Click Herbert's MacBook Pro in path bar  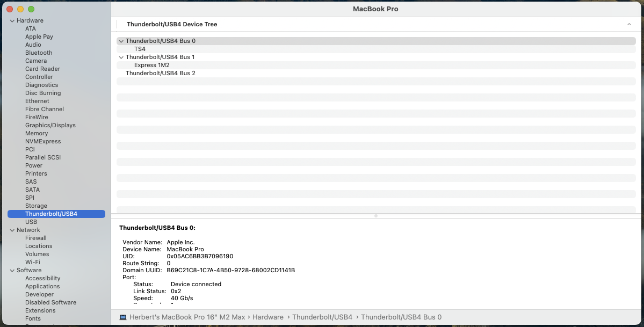pyautogui.click(x=187, y=317)
